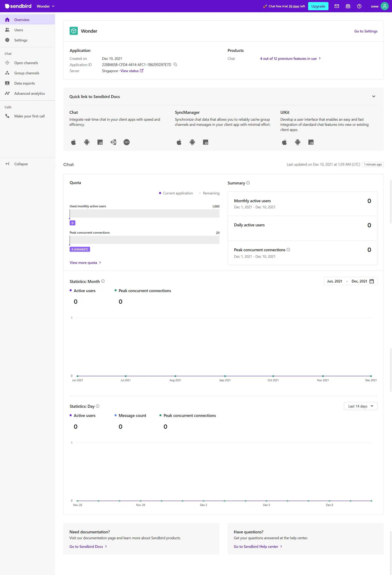Copy the Application ID

(x=175, y=64)
